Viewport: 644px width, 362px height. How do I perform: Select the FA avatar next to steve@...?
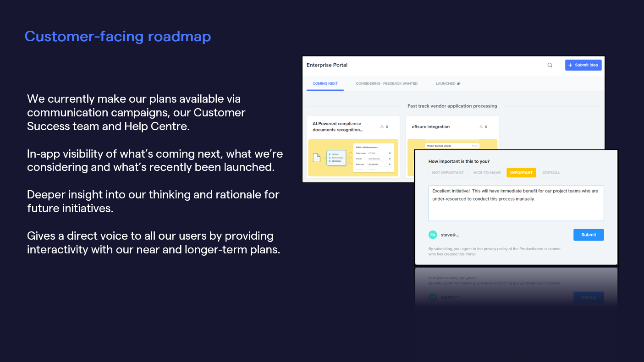tap(433, 234)
